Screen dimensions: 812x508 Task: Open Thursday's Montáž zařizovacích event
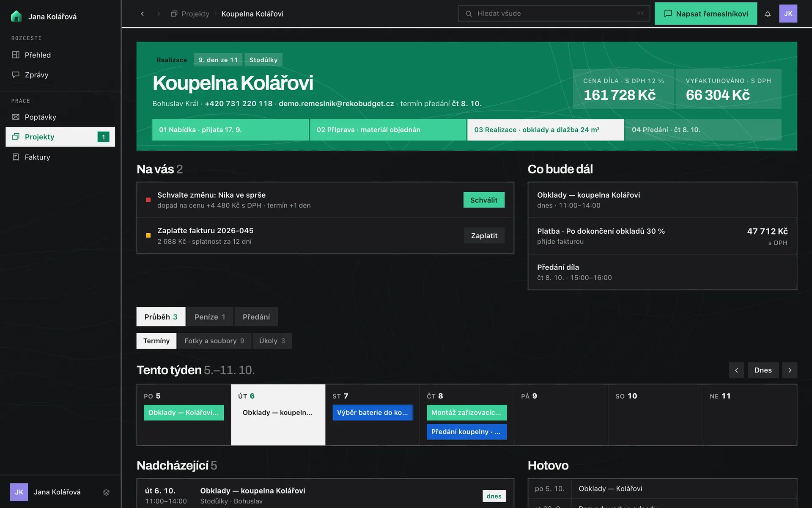pyautogui.click(x=466, y=412)
